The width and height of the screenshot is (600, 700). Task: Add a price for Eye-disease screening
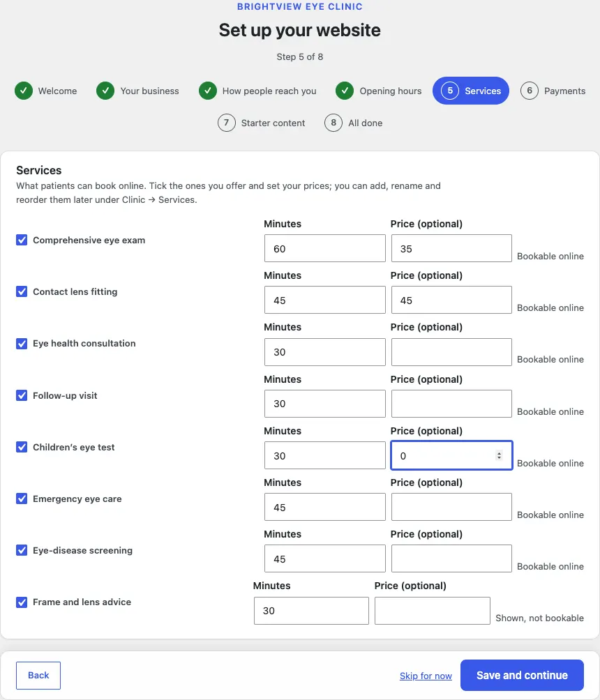tap(451, 558)
